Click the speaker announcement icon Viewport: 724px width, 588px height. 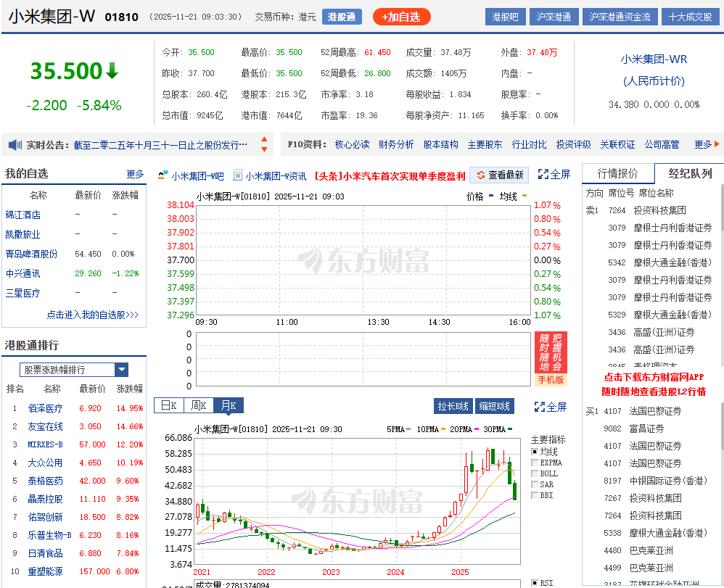(15, 145)
